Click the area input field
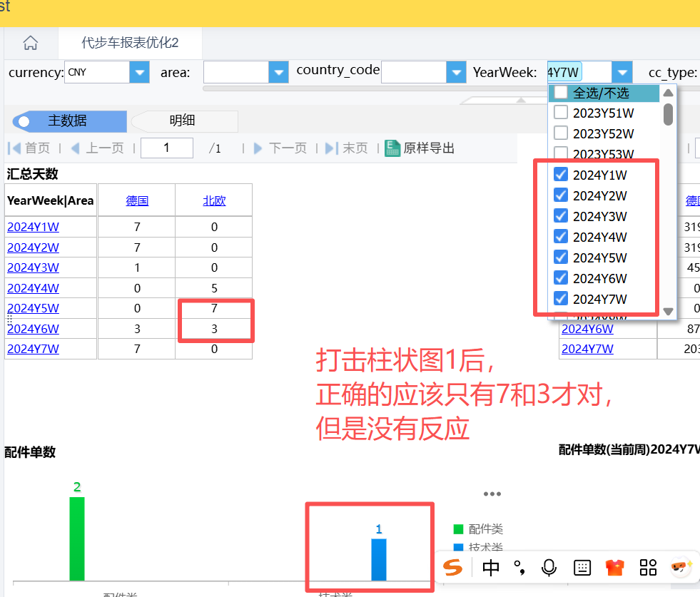700x597 pixels. 236,72
